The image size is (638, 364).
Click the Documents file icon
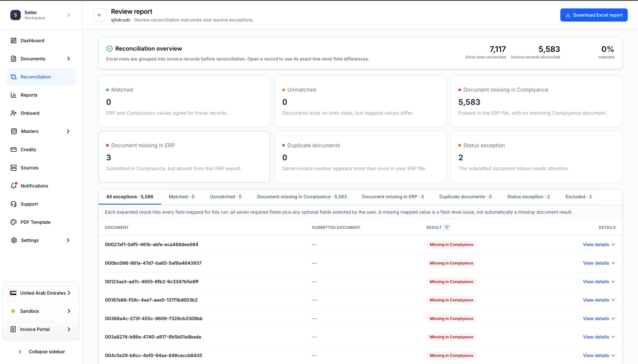coord(14,59)
